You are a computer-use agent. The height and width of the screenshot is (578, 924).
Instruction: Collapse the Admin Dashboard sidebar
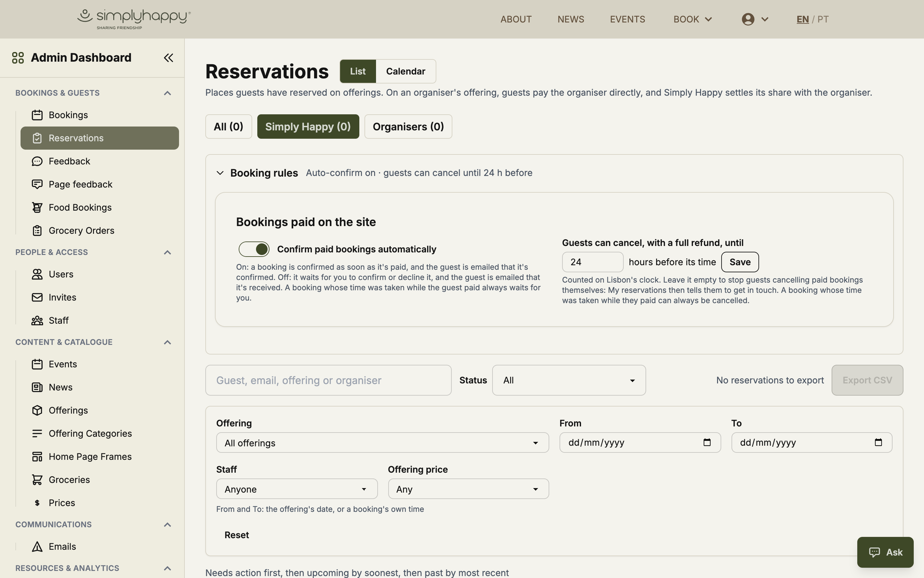(x=168, y=58)
